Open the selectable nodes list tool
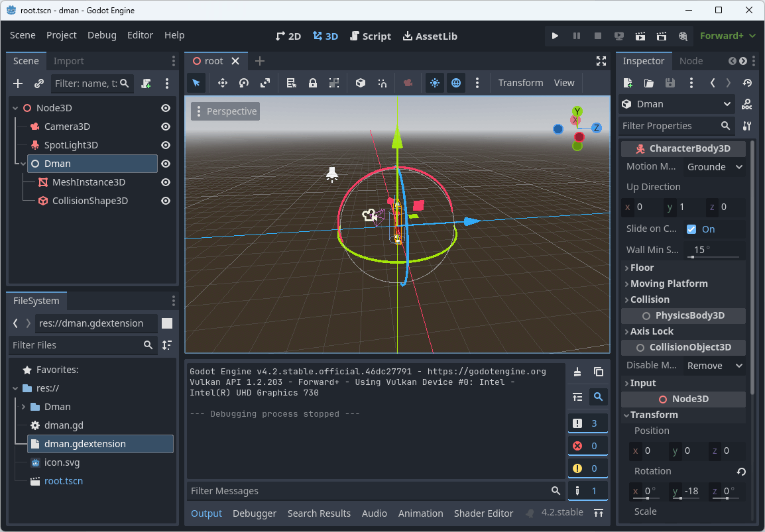The height and width of the screenshot is (532, 765). pyautogui.click(x=291, y=83)
